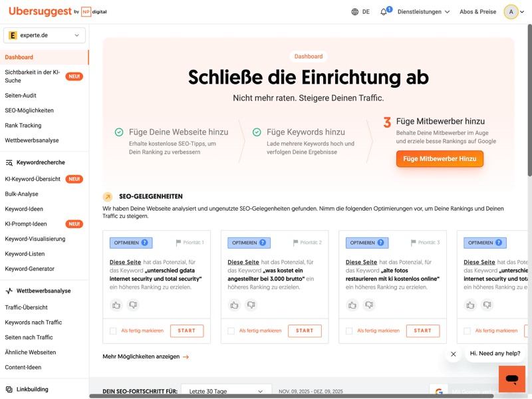Click the vertical page scrollbar
Screen dimensions: 532x399
[x=529, y=100]
